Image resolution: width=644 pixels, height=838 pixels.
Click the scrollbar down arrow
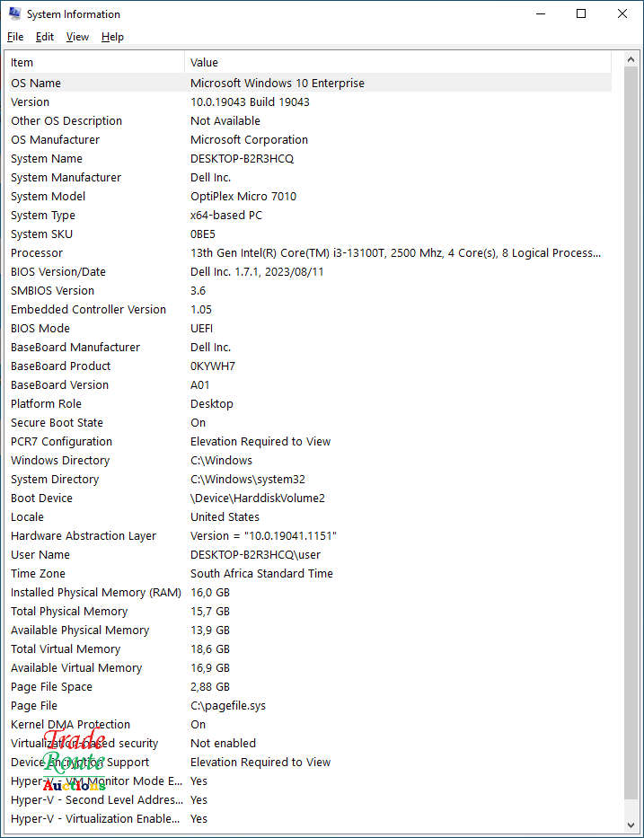[631, 825]
